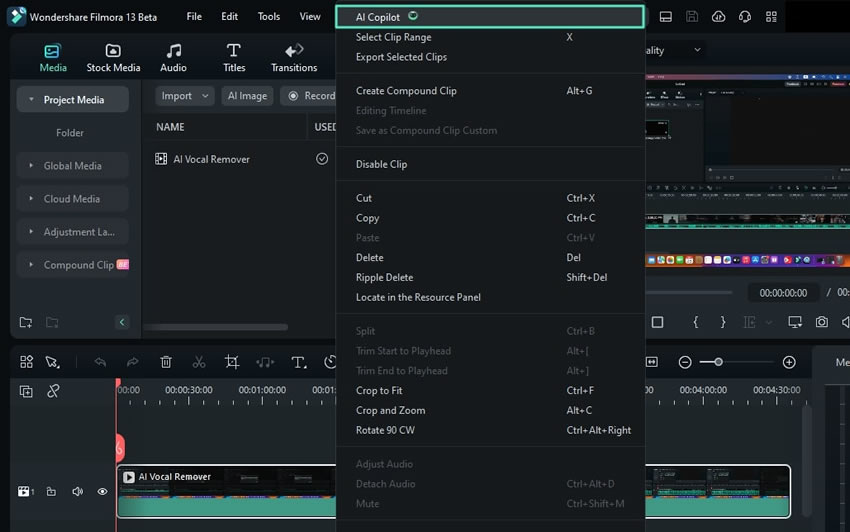The height and width of the screenshot is (532, 850).
Task: Select Create Compound Clip
Action: pos(490,91)
